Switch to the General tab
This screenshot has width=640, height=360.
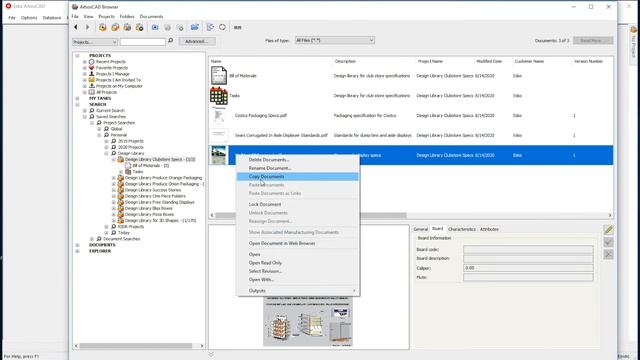point(420,229)
